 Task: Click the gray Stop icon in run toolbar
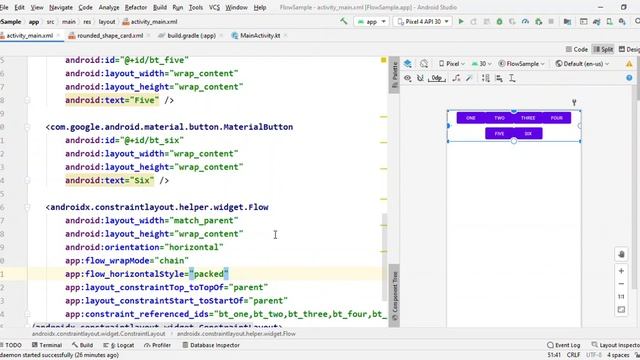pyautogui.click(x=551, y=21)
